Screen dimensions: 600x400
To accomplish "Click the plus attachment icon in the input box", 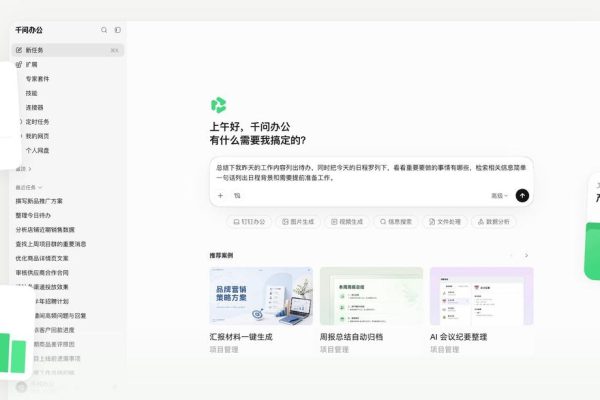I will pos(220,196).
